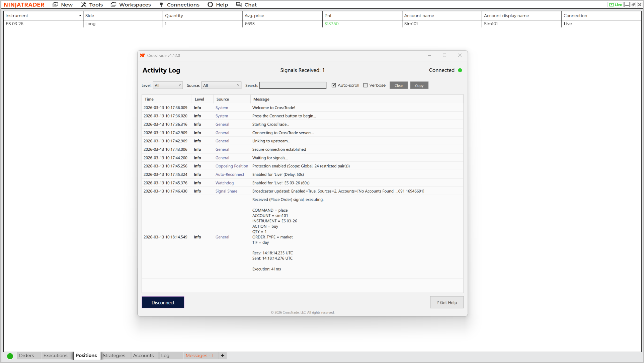The height and width of the screenshot is (363, 644).
Task: Click the Chat bubble icon
Action: (239, 5)
